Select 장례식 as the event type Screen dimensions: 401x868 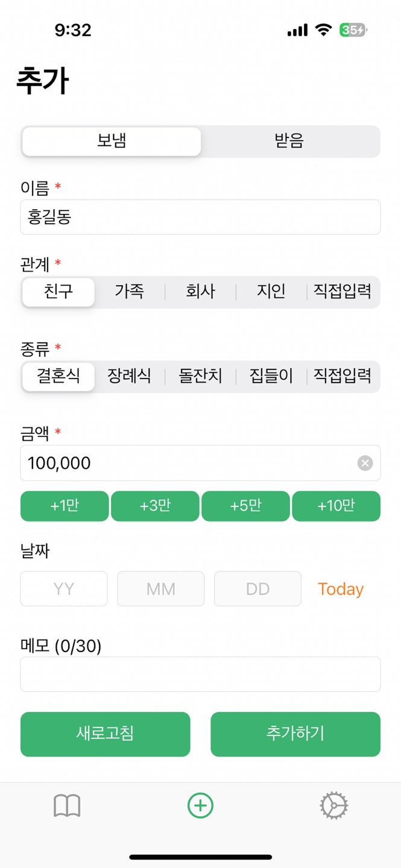click(x=130, y=377)
